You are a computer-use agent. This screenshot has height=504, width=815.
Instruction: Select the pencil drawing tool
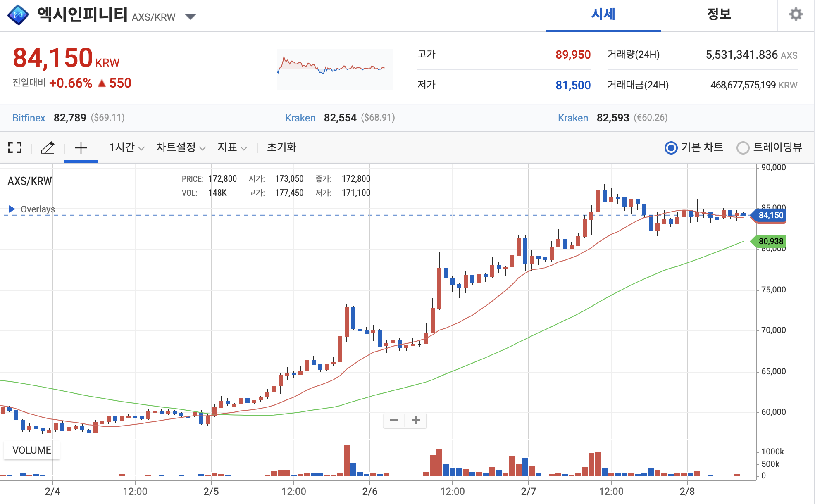point(48,147)
